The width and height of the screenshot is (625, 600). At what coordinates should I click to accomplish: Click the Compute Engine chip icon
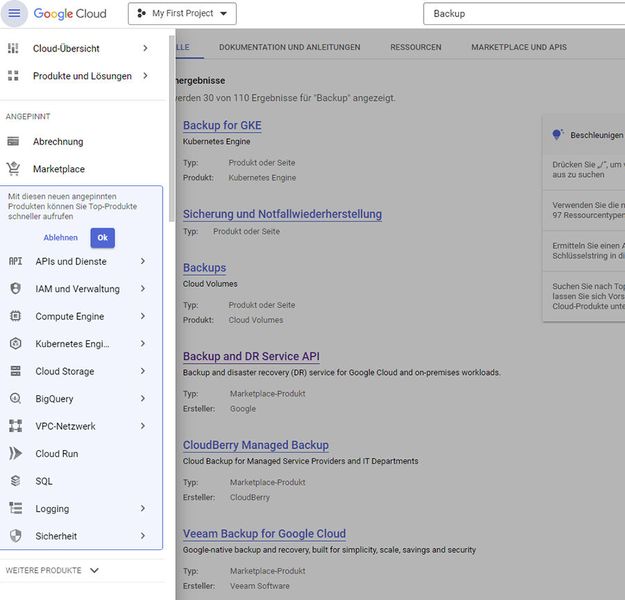[16, 316]
